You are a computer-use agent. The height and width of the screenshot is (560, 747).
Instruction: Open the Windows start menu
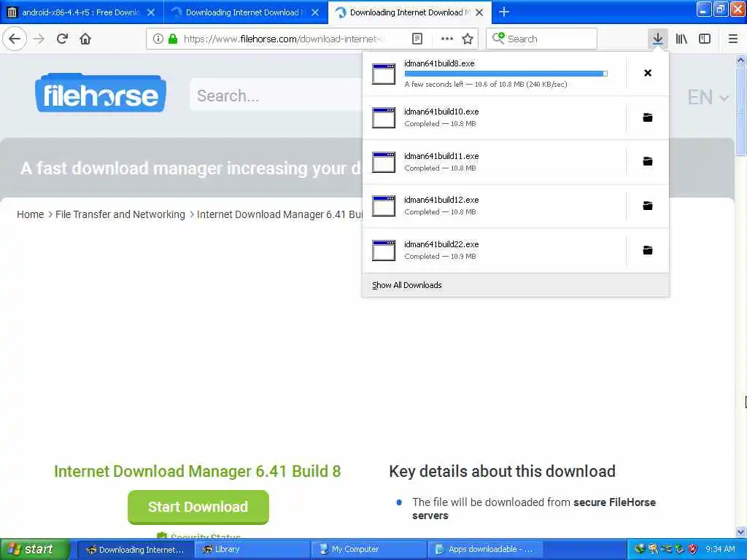click(x=35, y=549)
